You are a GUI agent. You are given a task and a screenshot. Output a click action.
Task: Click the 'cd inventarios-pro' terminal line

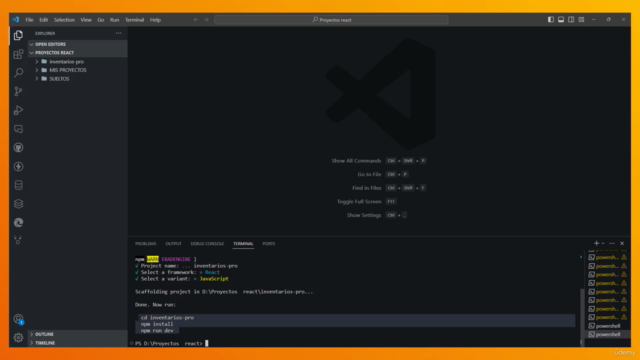(167, 318)
